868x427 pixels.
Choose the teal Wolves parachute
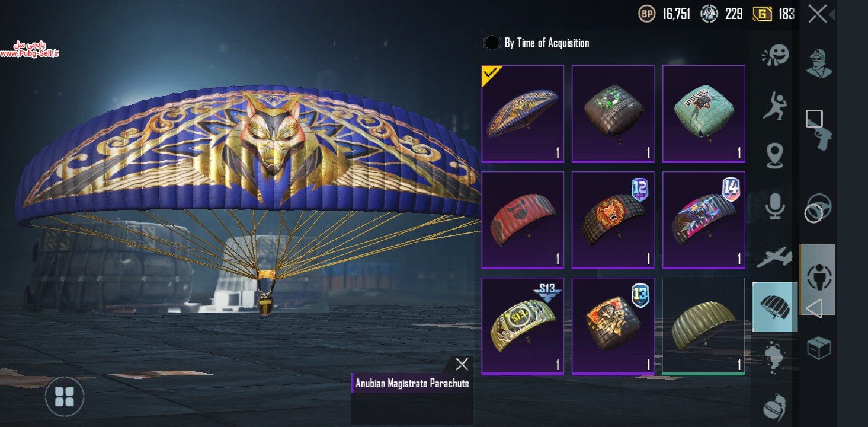pos(704,114)
